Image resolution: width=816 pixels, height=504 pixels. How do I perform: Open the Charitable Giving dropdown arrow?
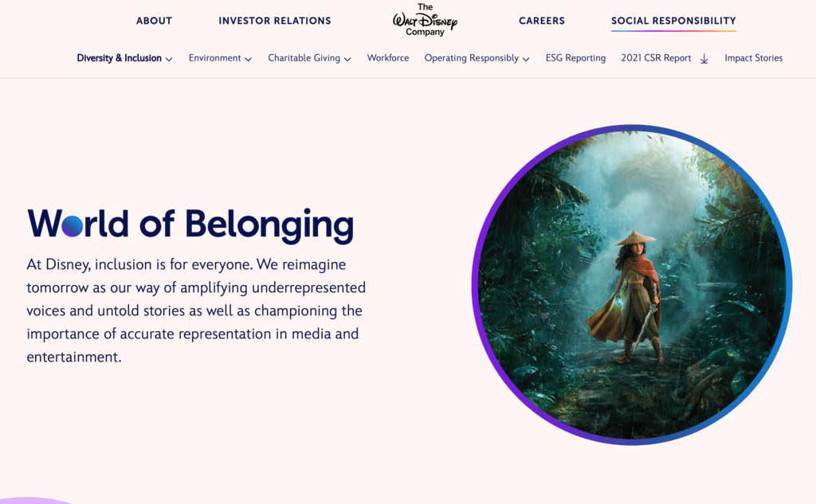pyautogui.click(x=347, y=59)
